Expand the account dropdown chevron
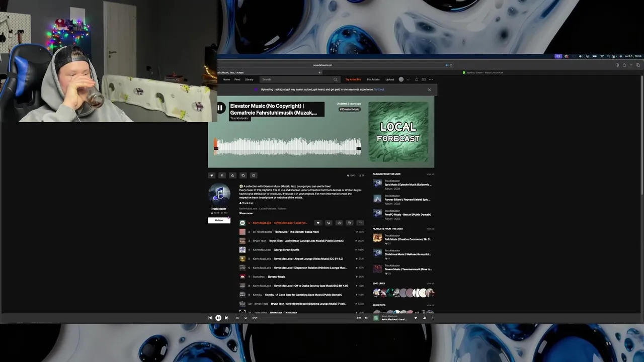 click(x=408, y=79)
